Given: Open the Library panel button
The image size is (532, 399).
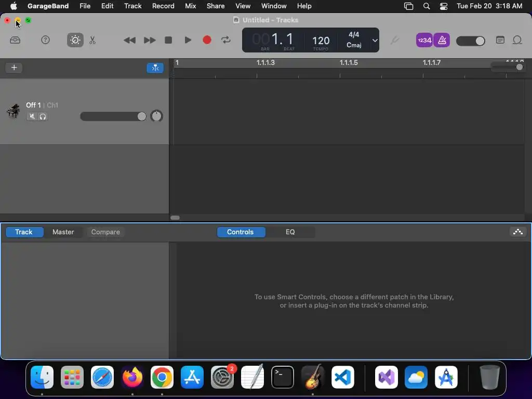Looking at the screenshot, I should (15, 40).
